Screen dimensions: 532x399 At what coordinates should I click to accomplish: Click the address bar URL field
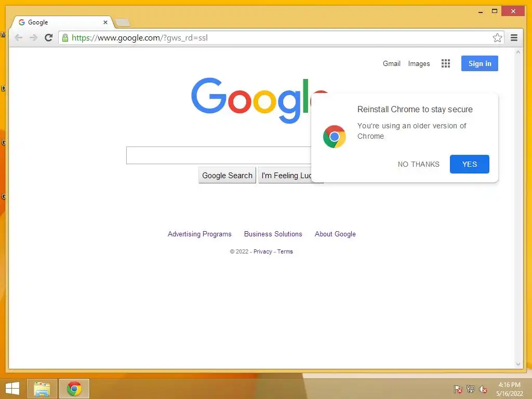pyautogui.click(x=280, y=37)
